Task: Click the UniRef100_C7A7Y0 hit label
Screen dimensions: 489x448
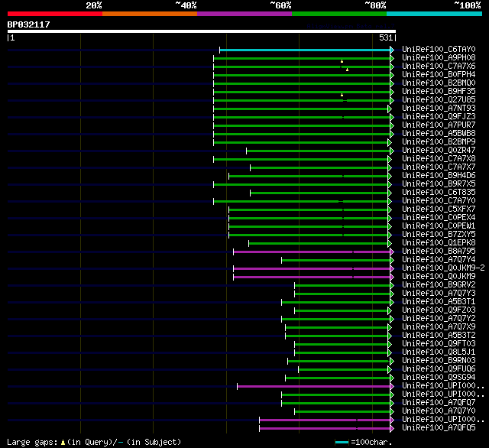Action: 439,201
